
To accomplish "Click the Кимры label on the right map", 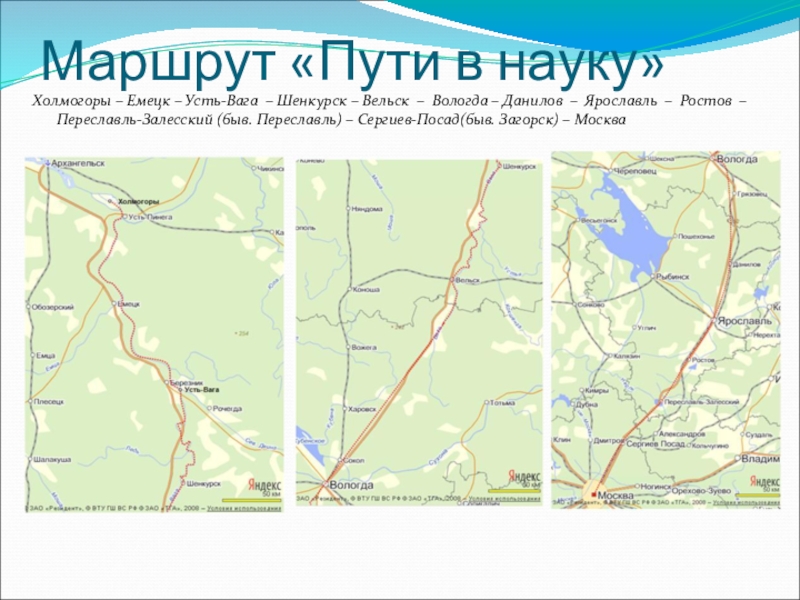I will (x=597, y=391).
